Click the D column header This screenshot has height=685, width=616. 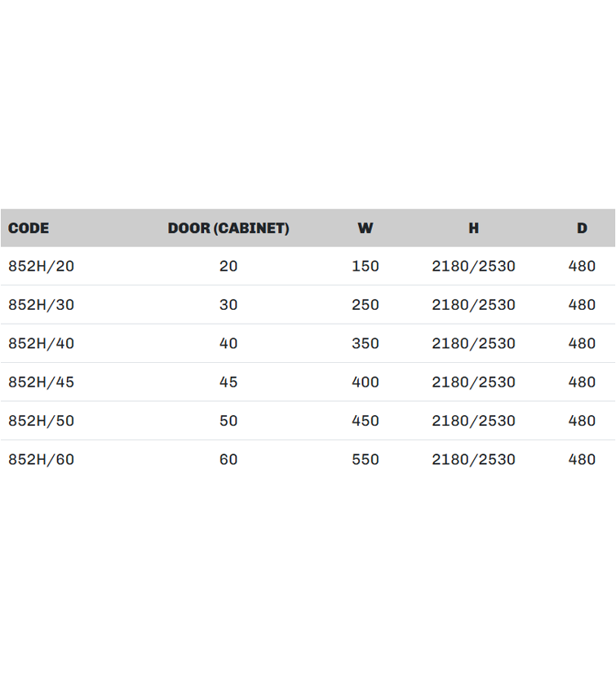[x=582, y=228]
